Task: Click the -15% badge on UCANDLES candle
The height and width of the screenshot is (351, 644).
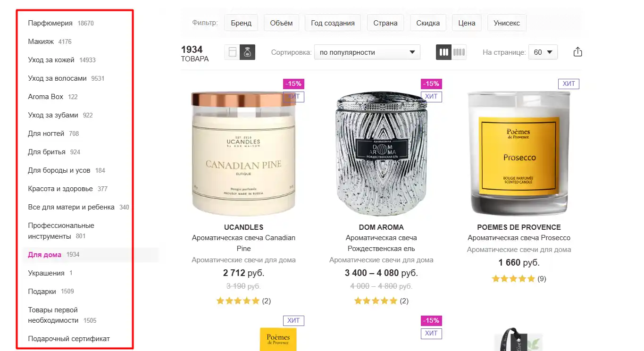Action: coord(293,84)
